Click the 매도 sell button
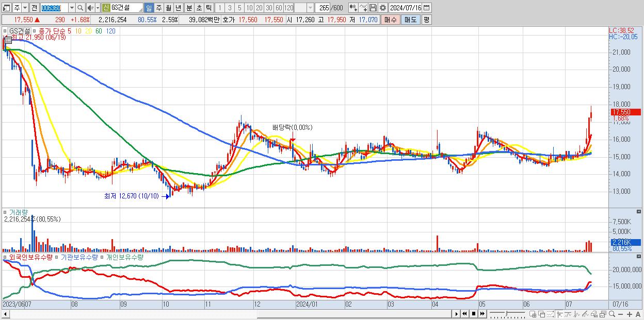The width and height of the screenshot is (644, 320). 410,20
